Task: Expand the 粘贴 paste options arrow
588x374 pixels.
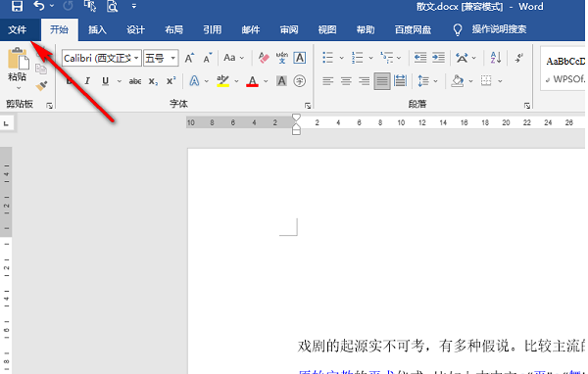Action: (19, 88)
